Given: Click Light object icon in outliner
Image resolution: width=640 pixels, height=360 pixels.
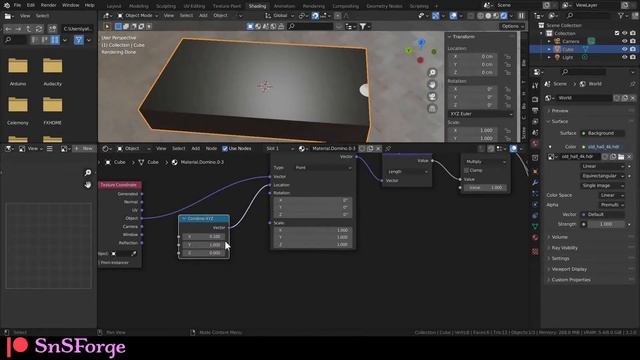Looking at the screenshot, I should [x=557, y=58].
